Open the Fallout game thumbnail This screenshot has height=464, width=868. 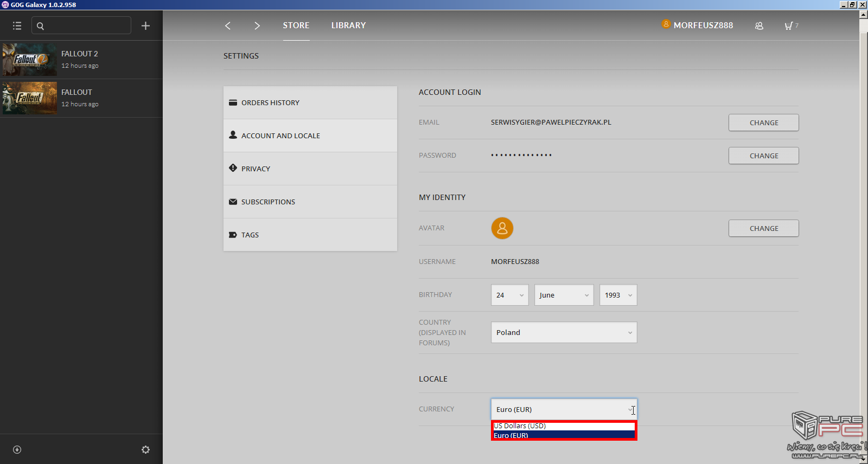pyautogui.click(x=30, y=98)
